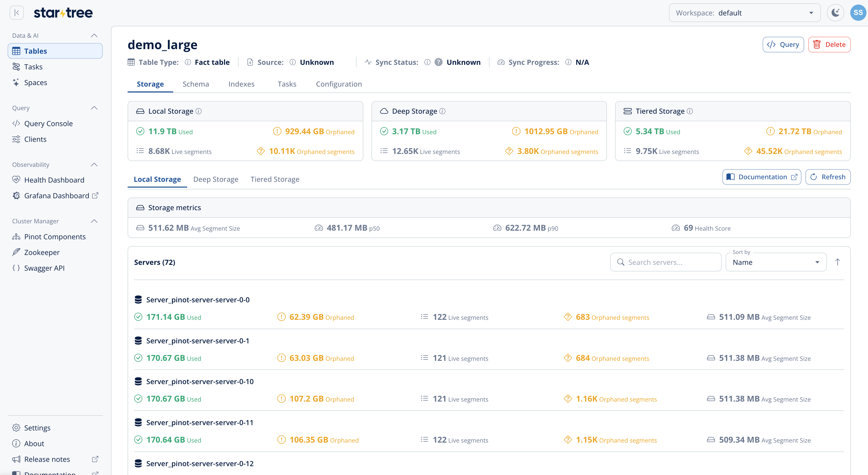
Task: Click the Sync Progress info icon
Action: point(568,62)
